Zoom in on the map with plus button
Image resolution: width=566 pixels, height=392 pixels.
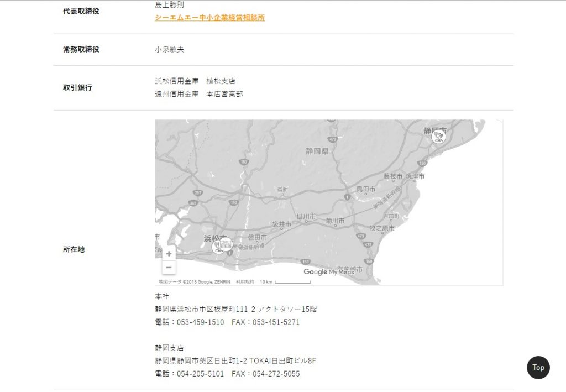coord(169,254)
